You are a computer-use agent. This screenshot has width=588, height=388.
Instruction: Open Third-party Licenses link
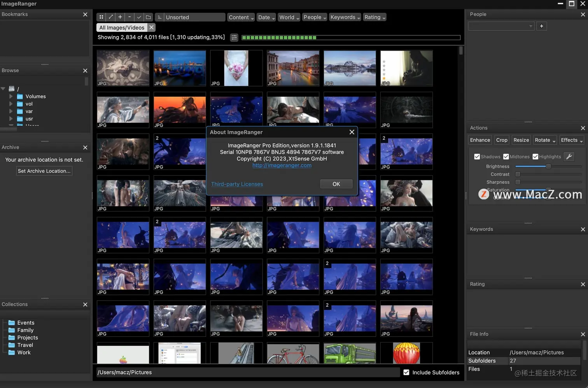[237, 184]
